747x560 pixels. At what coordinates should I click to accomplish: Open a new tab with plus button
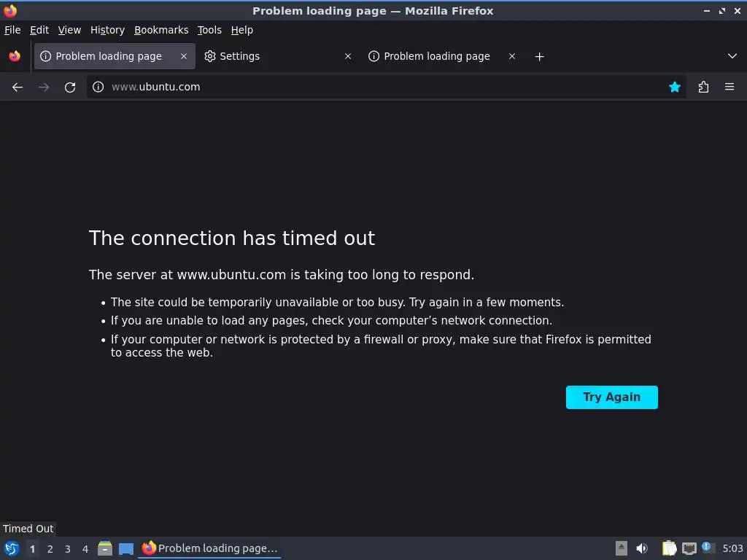coord(539,57)
